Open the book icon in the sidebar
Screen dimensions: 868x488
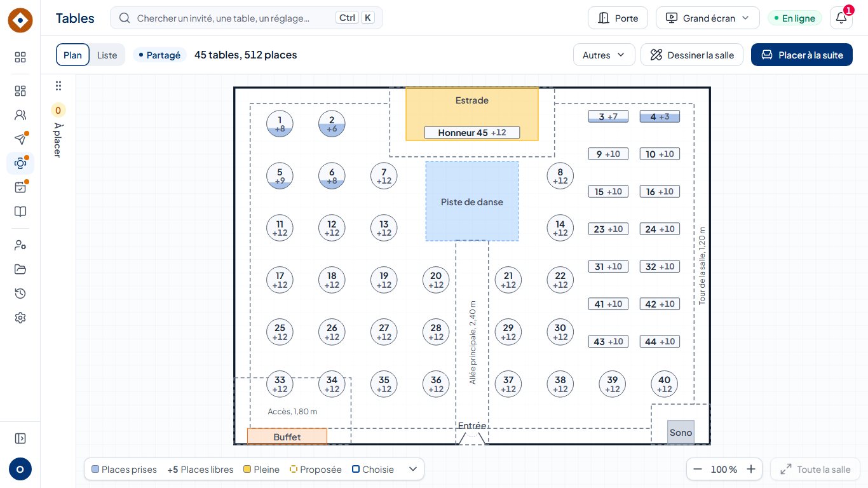pos(20,212)
